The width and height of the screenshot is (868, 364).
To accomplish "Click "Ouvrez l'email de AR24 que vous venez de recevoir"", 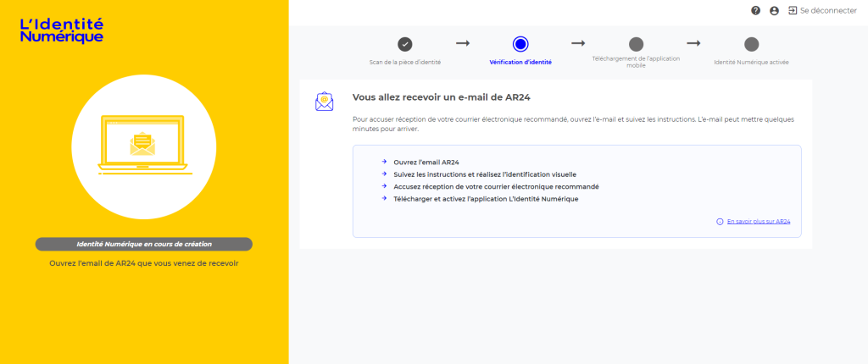I will [x=144, y=263].
